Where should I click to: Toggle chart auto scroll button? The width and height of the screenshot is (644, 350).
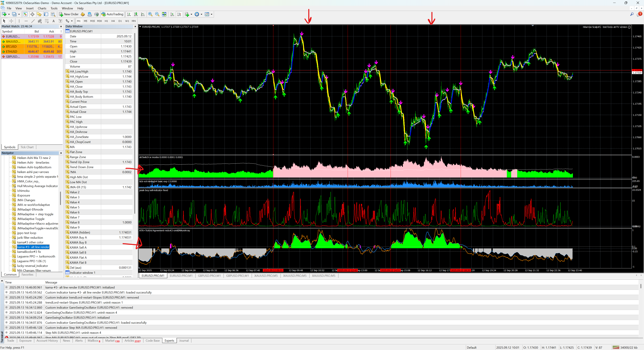pyautogui.click(x=172, y=14)
